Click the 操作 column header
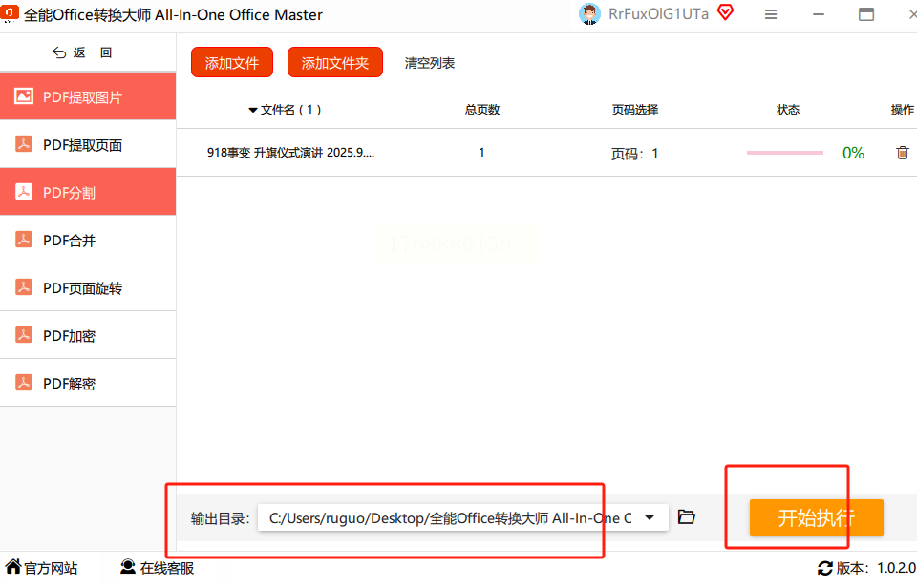Viewport: 917px width, 588px height. click(x=903, y=110)
